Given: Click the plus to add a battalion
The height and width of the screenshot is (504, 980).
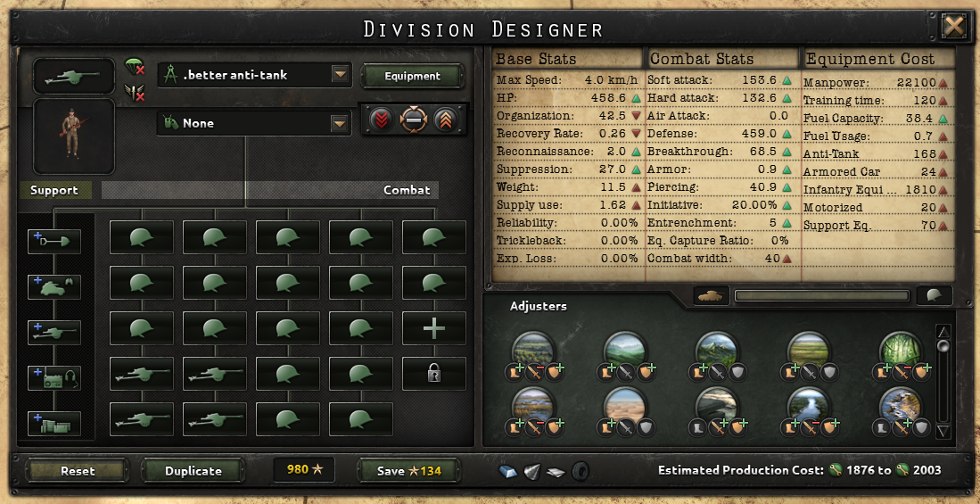Looking at the screenshot, I should (x=433, y=328).
